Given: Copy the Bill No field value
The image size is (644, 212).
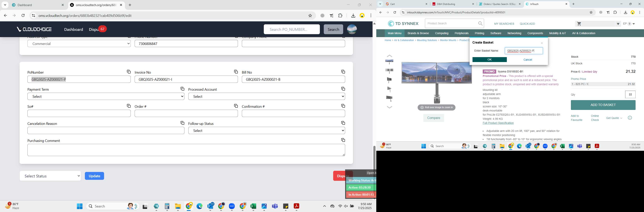Looking at the screenshot, I should [343, 72].
